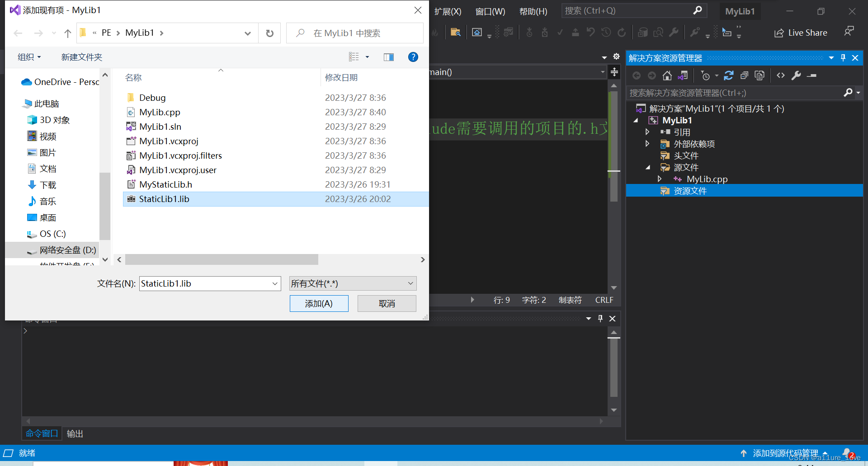
Task: Click the wrench properties icon in VS toolbar
Action: point(674,32)
